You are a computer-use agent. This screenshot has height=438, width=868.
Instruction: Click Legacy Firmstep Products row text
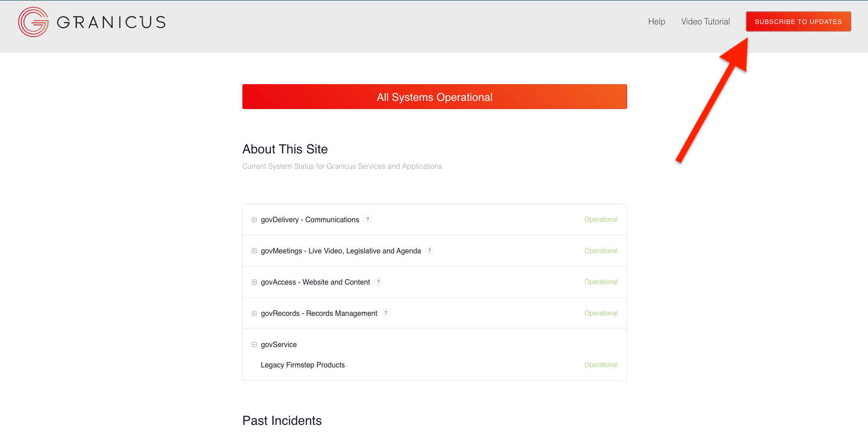point(303,365)
